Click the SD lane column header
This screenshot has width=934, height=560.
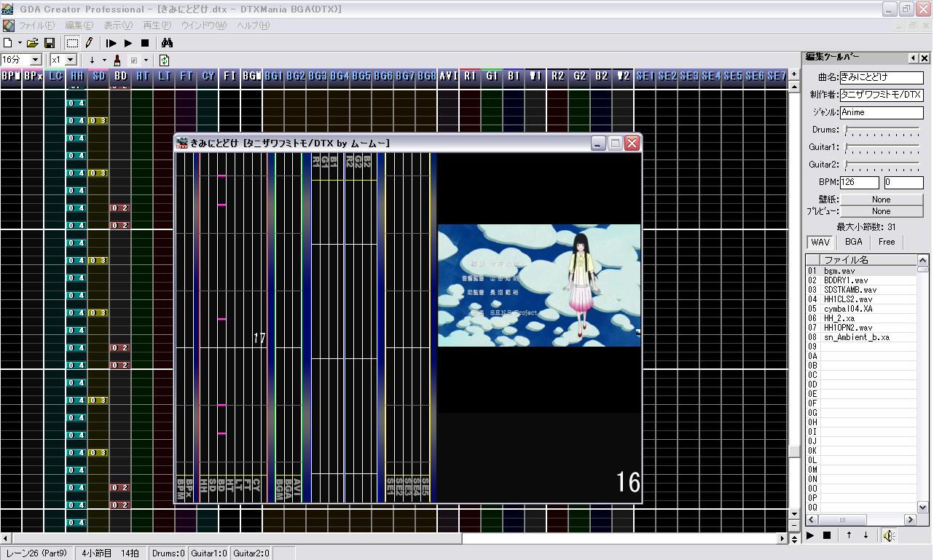98,76
